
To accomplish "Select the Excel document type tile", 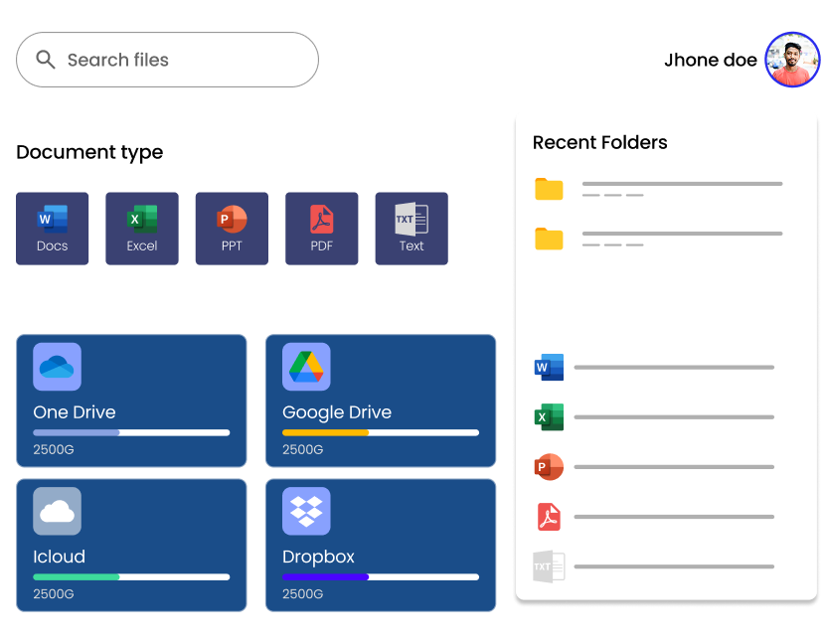I will tap(142, 229).
